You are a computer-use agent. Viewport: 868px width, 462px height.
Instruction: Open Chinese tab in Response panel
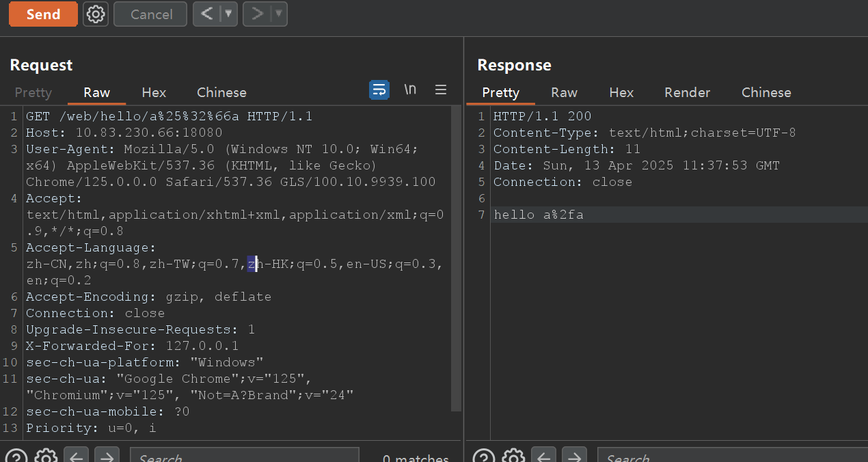click(x=766, y=92)
